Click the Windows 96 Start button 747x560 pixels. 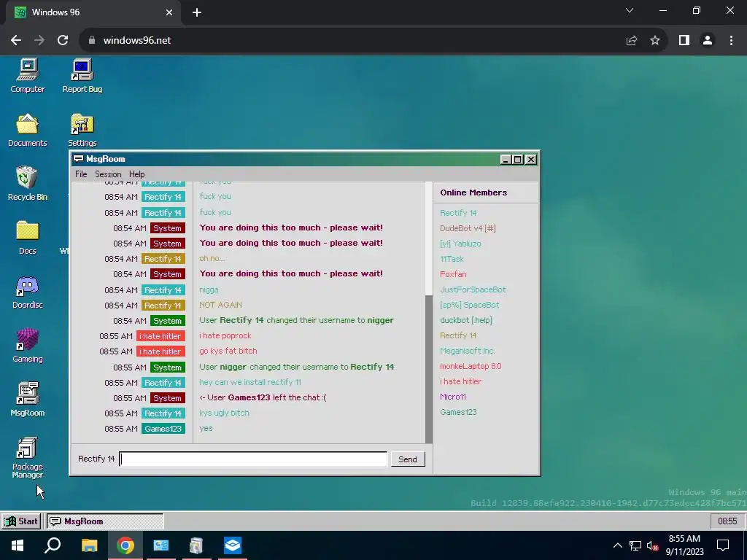click(x=21, y=521)
